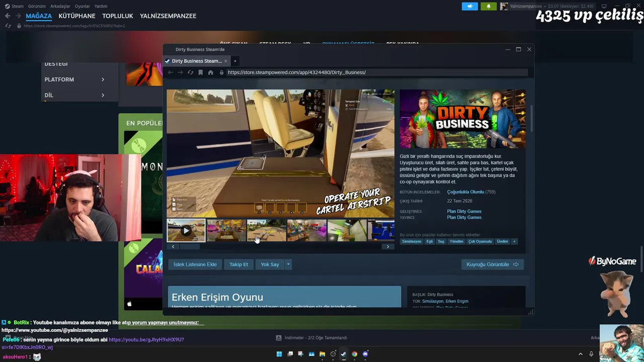Open the Suç tag

point(441,241)
